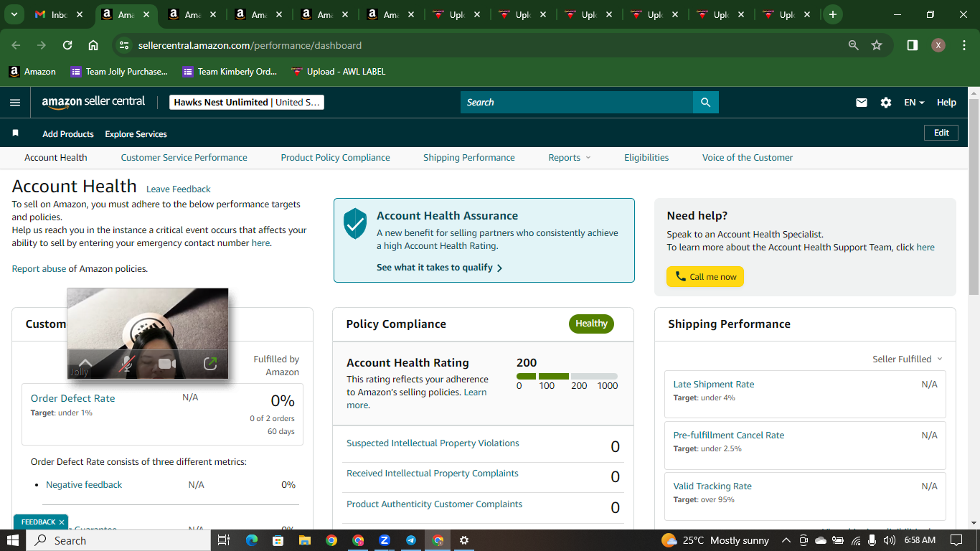
Task: Switch to the Gmail Inbox tab
Action: pyautogui.click(x=59, y=14)
